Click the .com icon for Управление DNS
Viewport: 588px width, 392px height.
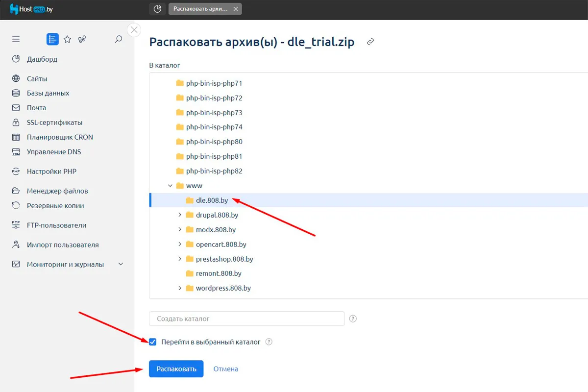coord(16,152)
